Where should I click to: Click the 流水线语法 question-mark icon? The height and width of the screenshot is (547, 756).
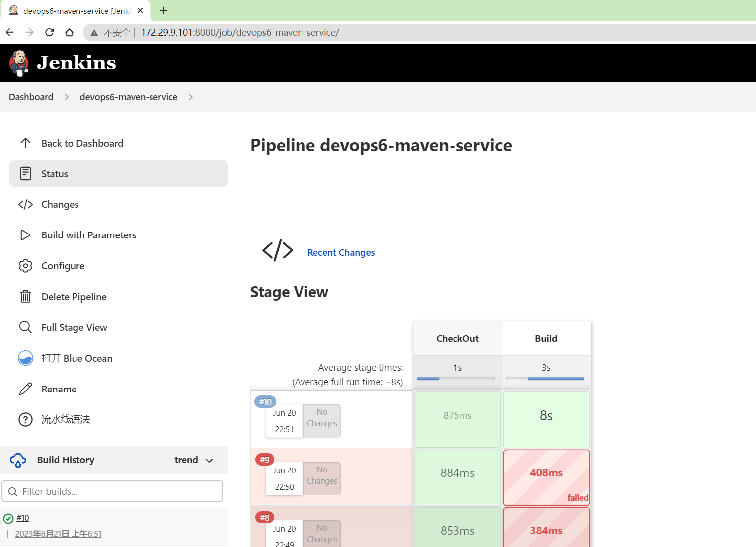pyautogui.click(x=25, y=420)
